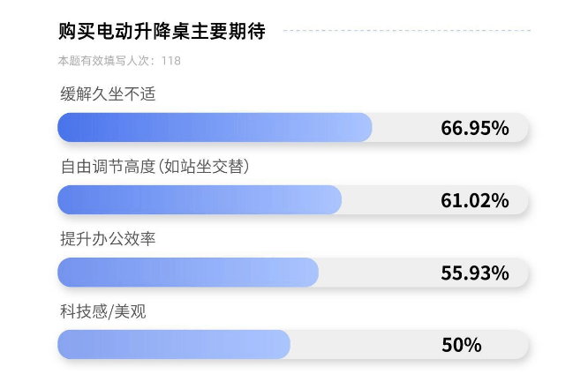Click the 61.02% value
Screen dimensions: 588x374
pyautogui.click(x=474, y=200)
